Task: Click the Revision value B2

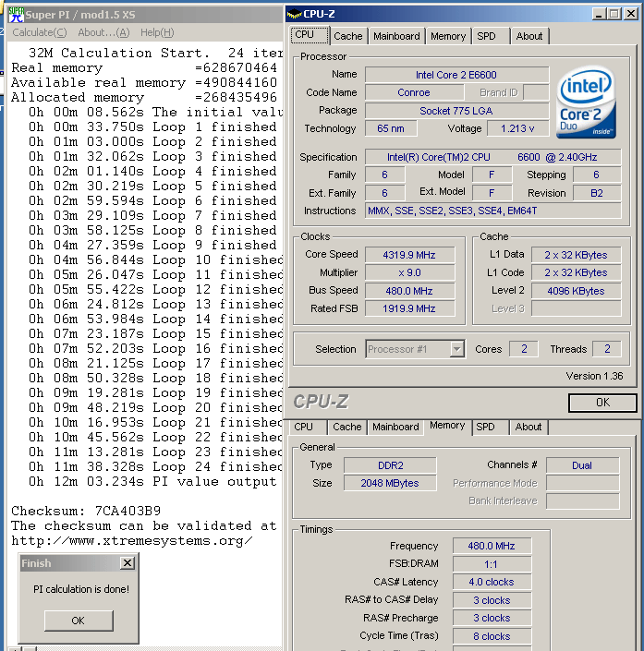Action: [x=597, y=193]
